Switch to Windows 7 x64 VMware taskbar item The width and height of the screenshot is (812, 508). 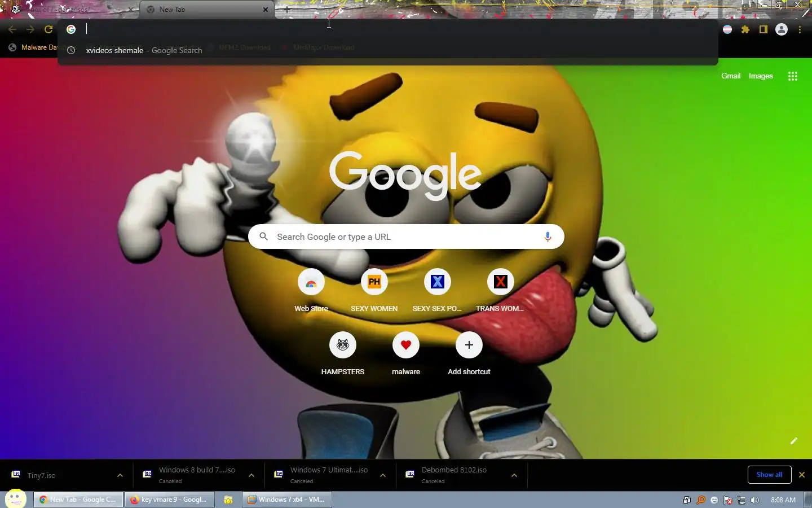(287, 500)
